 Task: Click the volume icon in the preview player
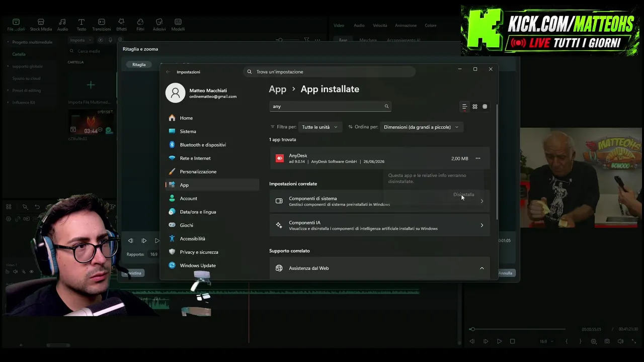point(620,341)
